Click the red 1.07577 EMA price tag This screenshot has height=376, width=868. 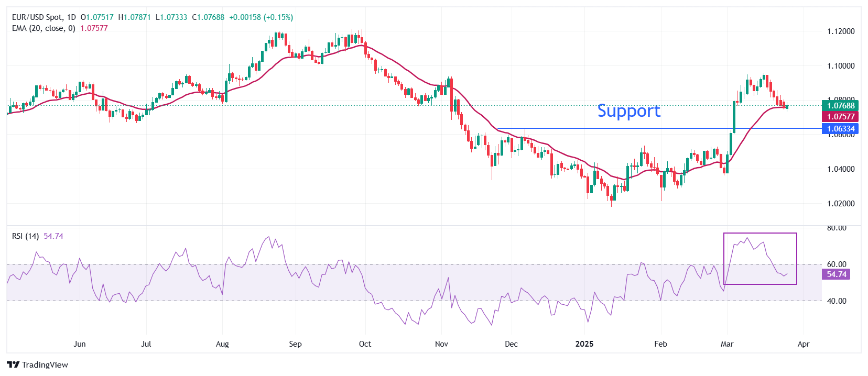840,117
